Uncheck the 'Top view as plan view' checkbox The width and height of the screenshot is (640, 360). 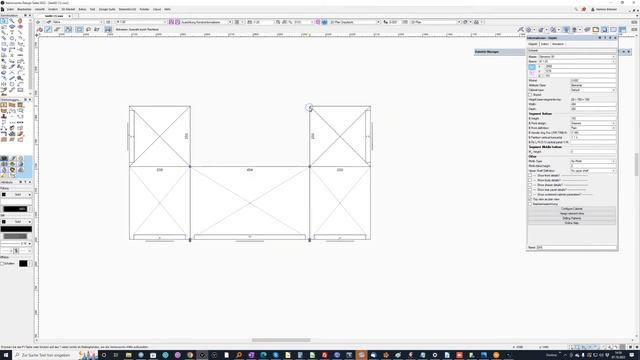(x=530, y=199)
